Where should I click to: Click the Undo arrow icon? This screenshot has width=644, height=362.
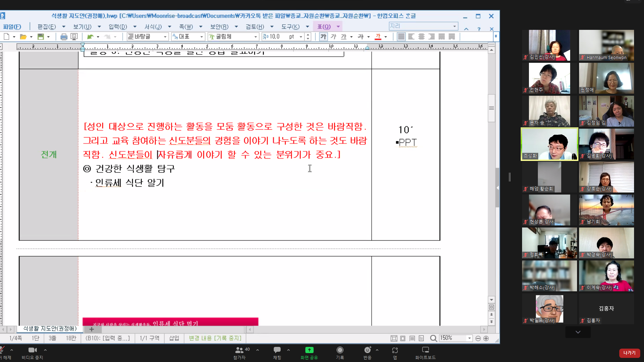pyautogui.click(x=91, y=36)
